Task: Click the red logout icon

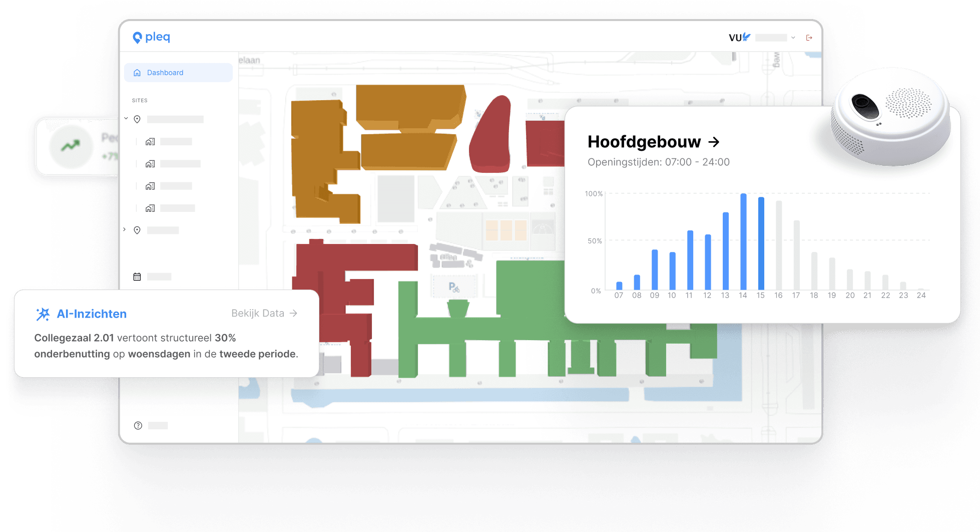Action: (809, 38)
